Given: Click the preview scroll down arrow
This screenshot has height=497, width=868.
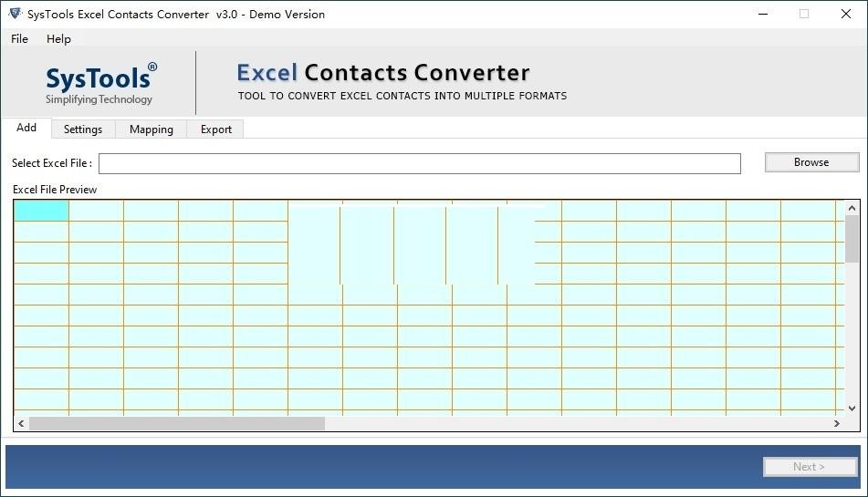Looking at the screenshot, I should [x=852, y=409].
